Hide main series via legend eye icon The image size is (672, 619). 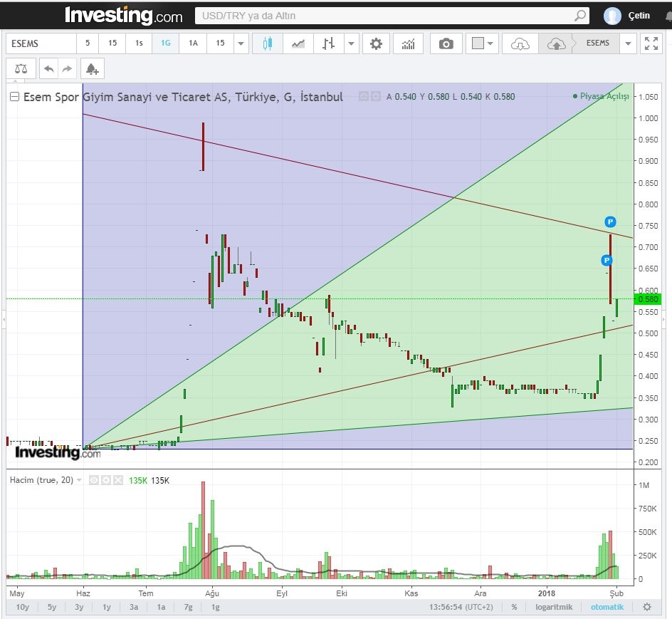point(364,96)
